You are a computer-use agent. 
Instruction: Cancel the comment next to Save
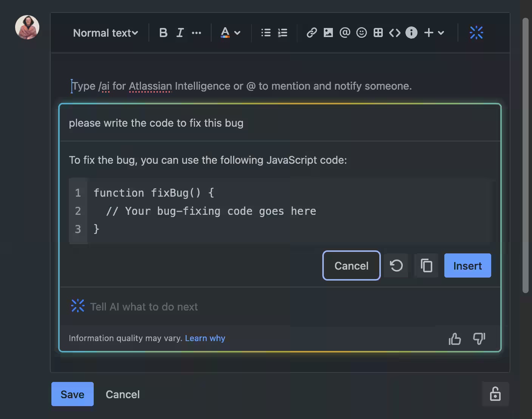(122, 394)
